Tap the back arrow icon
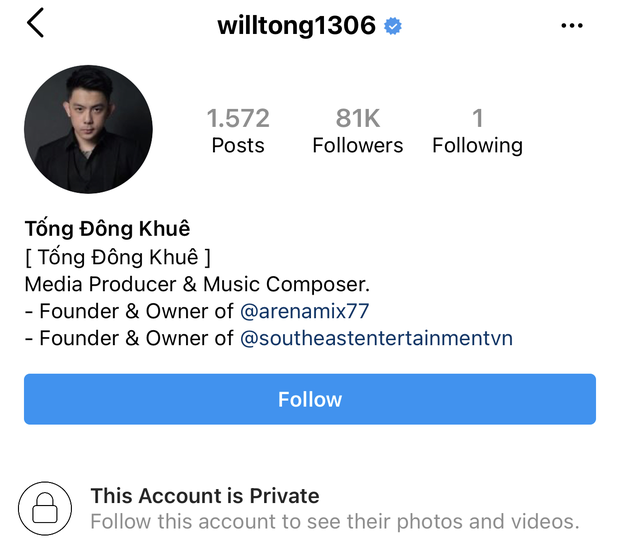This screenshot has height=558, width=620. [36, 24]
